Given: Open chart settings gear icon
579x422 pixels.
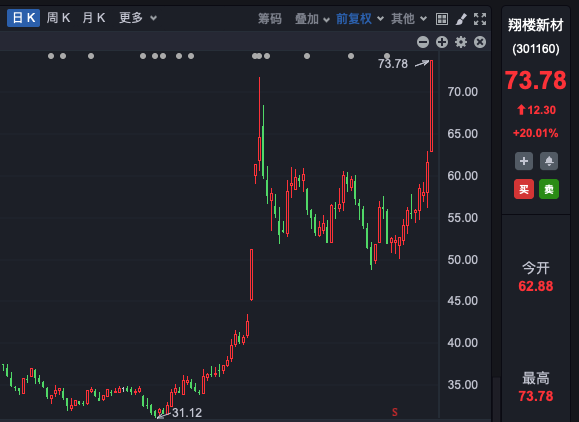Looking at the screenshot, I should click(x=461, y=42).
